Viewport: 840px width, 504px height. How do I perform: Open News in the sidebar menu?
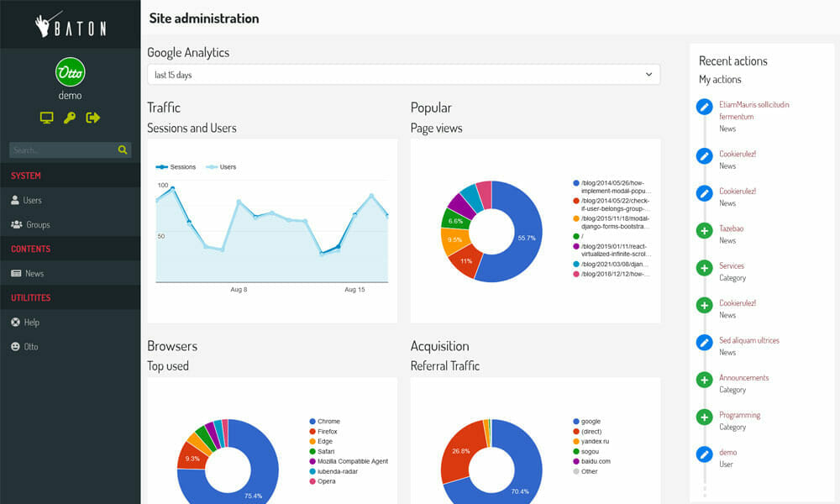click(34, 273)
